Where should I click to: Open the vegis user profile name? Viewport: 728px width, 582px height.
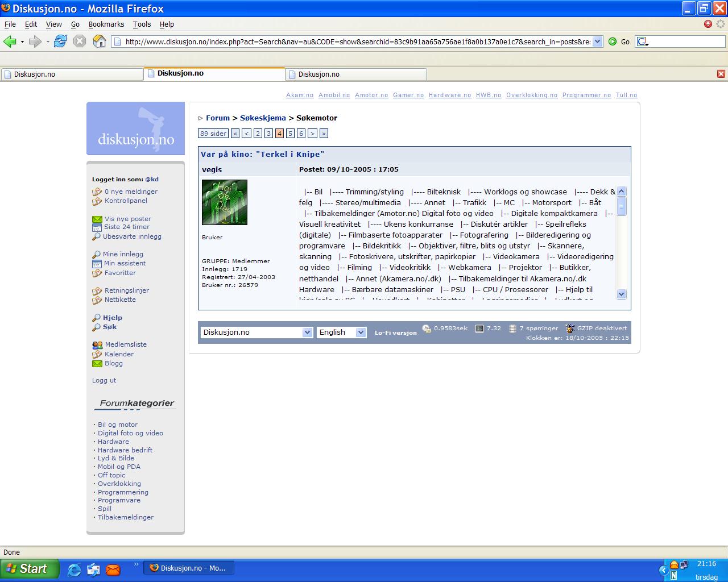pyautogui.click(x=212, y=169)
